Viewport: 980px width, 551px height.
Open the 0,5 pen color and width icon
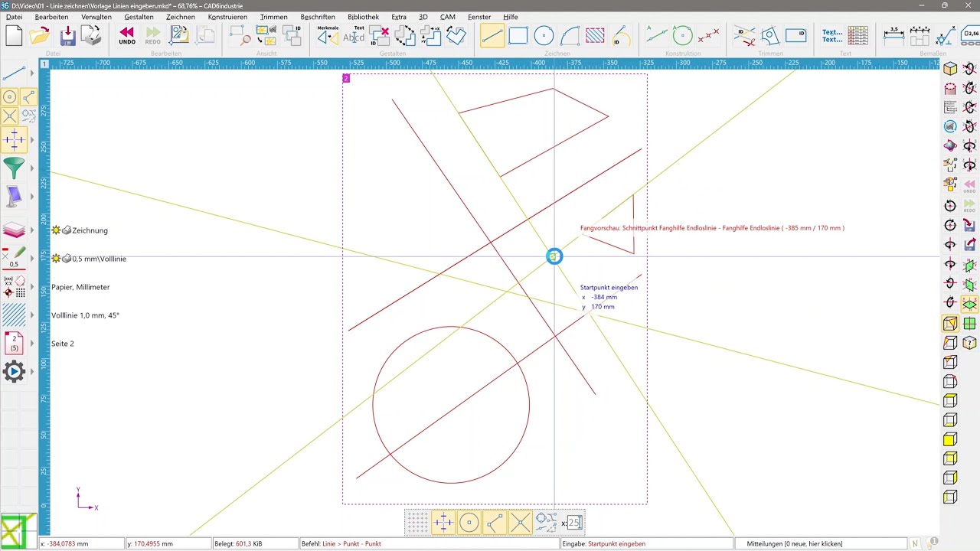[14, 258]
